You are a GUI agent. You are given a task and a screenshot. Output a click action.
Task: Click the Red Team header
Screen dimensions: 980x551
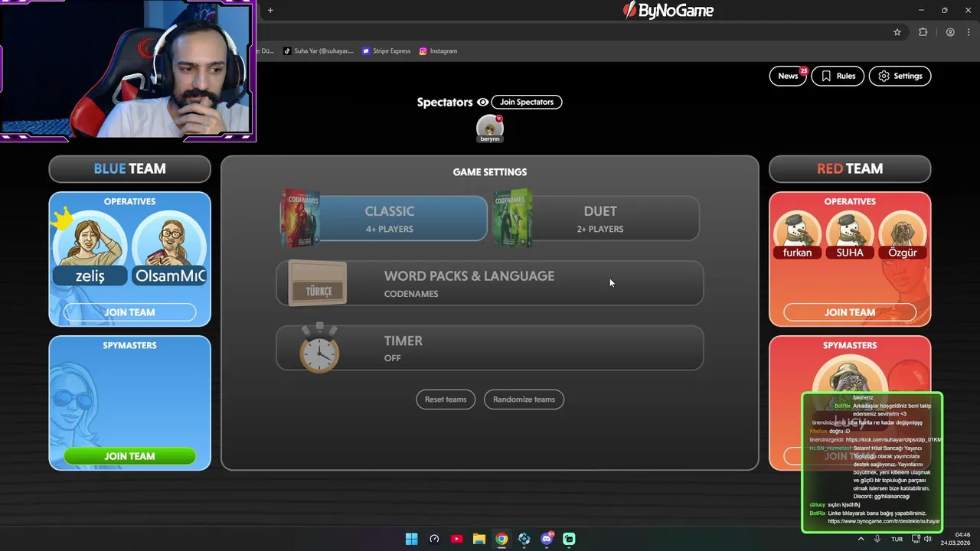tap(850, 169)
